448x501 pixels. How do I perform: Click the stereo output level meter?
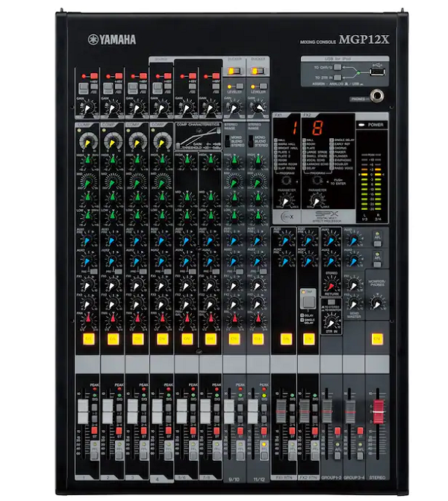click(371, 182)
